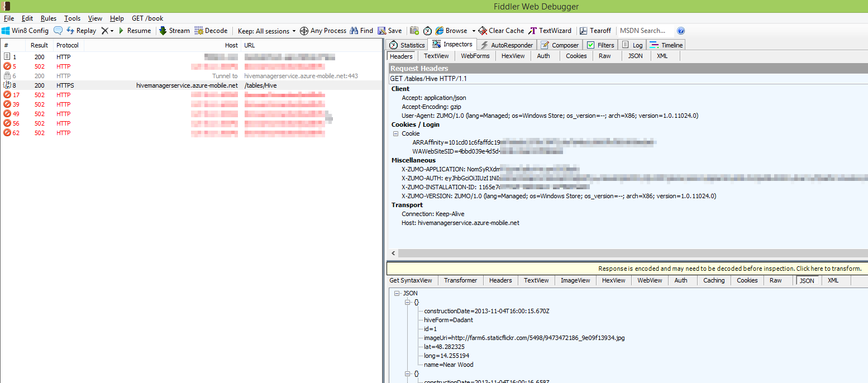Open the AutoResponder tab
868x383 pixels.
[507, 45]
